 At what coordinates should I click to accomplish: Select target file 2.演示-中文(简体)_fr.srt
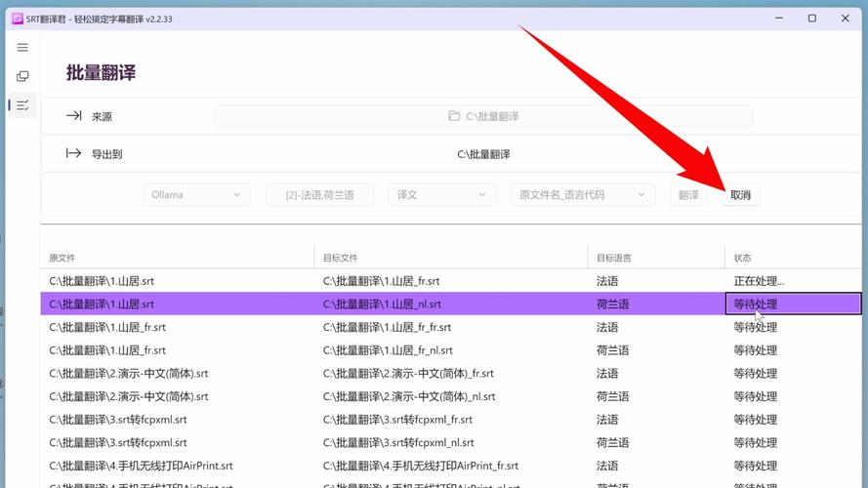tap(408, 374)
